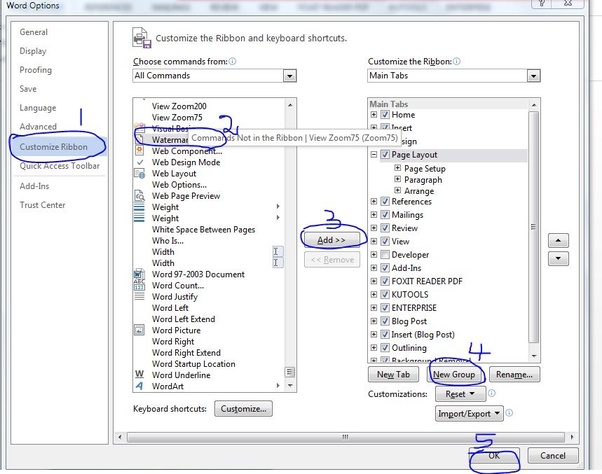Uncheck the View tab checkbox
The image size is (602, 474).
(x=385, y=241)
